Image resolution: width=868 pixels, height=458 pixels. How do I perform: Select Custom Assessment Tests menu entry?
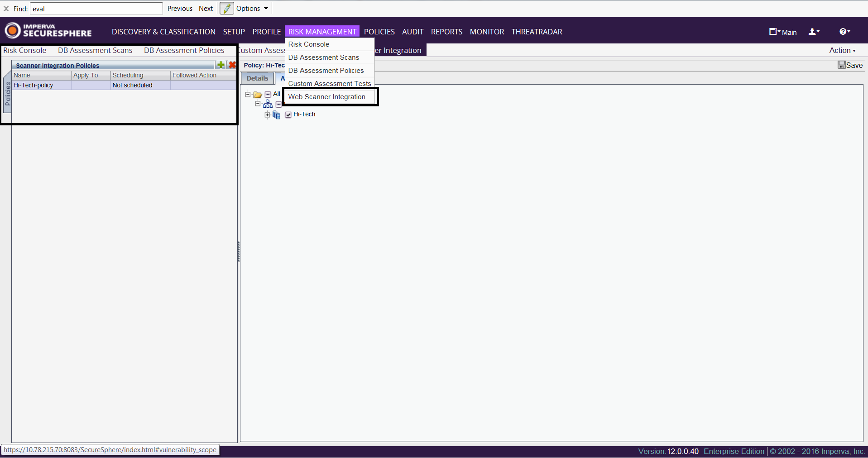click(329, 84)
